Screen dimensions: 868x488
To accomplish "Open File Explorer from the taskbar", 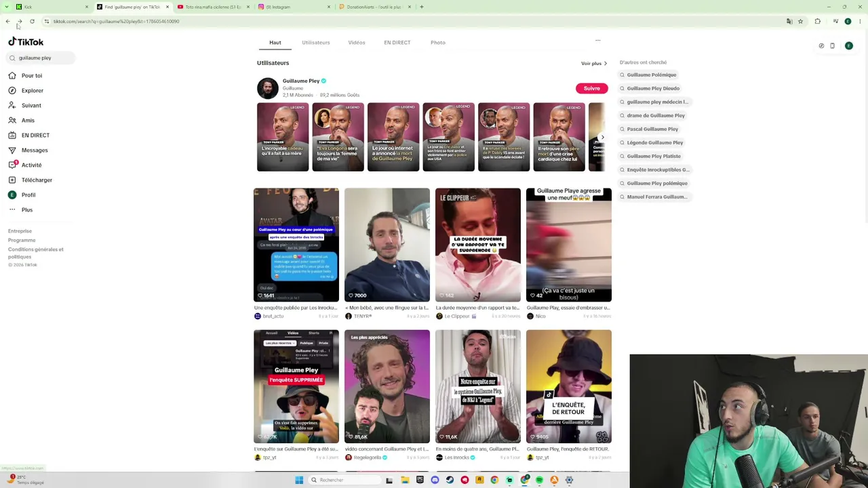I will 405,480.
